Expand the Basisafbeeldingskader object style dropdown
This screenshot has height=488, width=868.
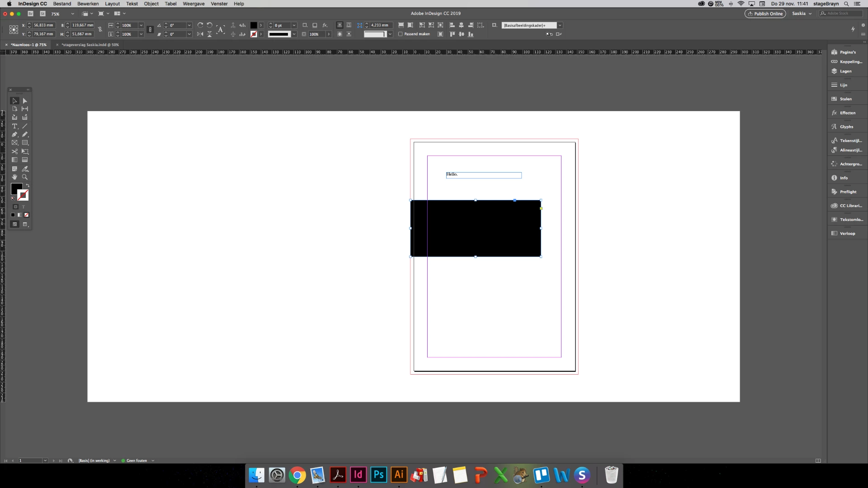(x=560, y=25)
